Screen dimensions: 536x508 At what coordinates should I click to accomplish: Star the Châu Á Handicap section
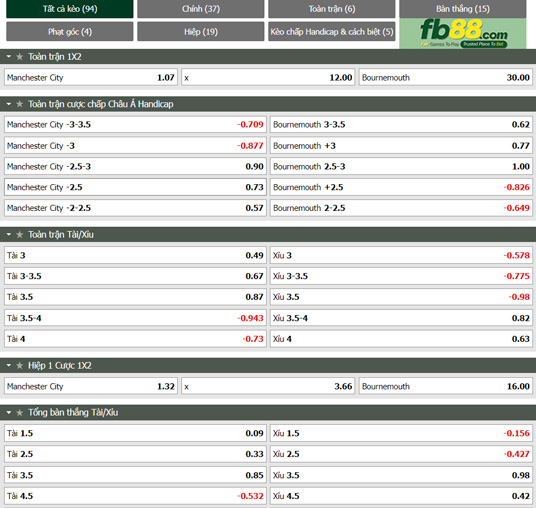19,104
